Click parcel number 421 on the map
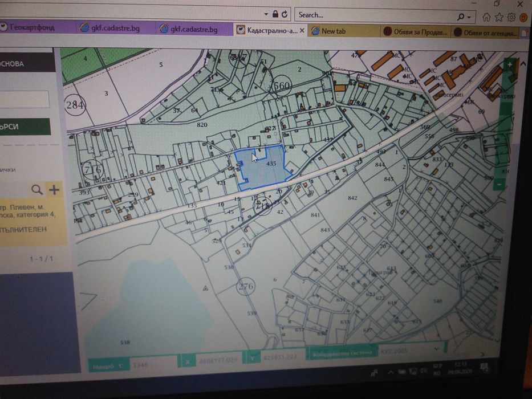This screenshot has width=532, height=399. point(221,182)
